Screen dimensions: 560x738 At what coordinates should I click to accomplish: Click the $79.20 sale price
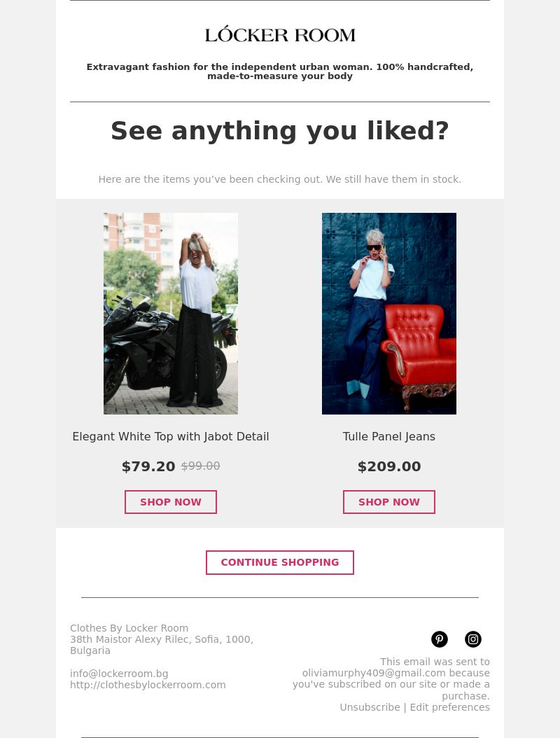pos(148,466)
